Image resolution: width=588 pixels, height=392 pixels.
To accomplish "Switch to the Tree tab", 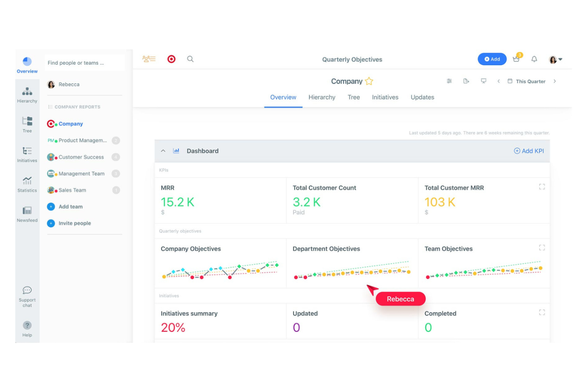I will coord(353,97).
